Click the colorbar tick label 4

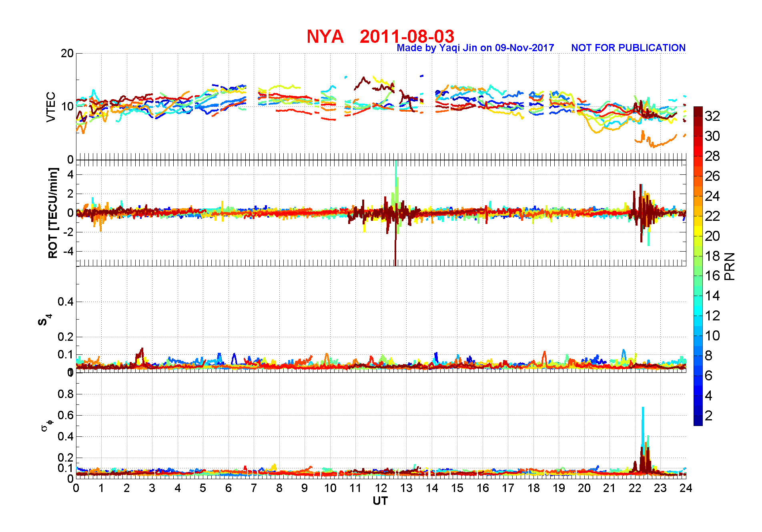tap(709, 396)
